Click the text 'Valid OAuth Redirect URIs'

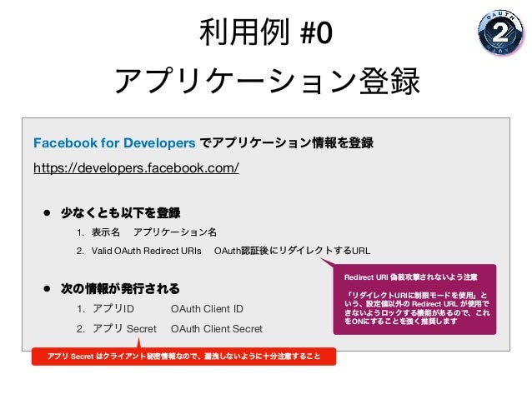tap(146, 251)
